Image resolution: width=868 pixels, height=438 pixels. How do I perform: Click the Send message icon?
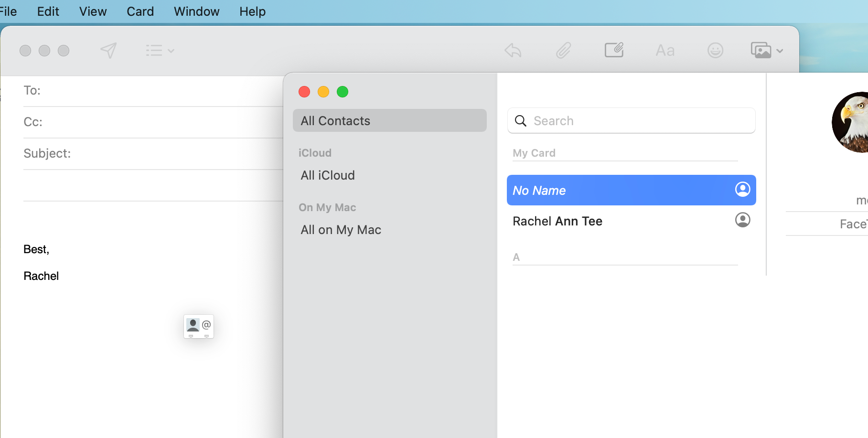click(108, 50)
